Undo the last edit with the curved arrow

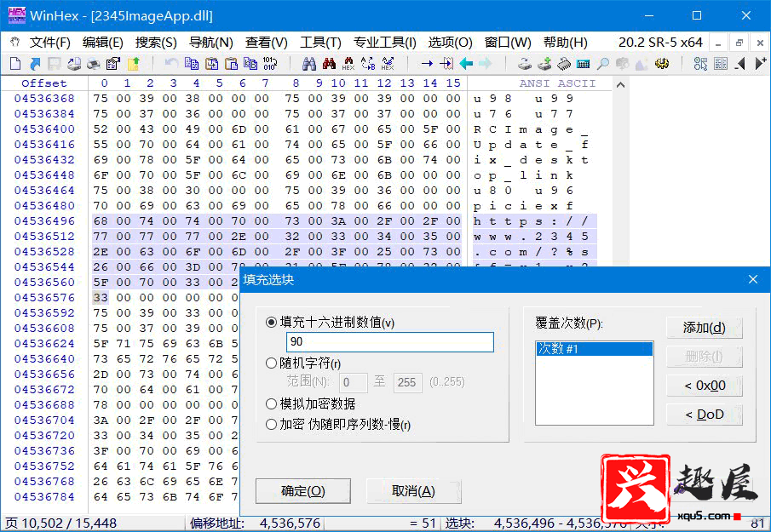(x=171, y=63)
